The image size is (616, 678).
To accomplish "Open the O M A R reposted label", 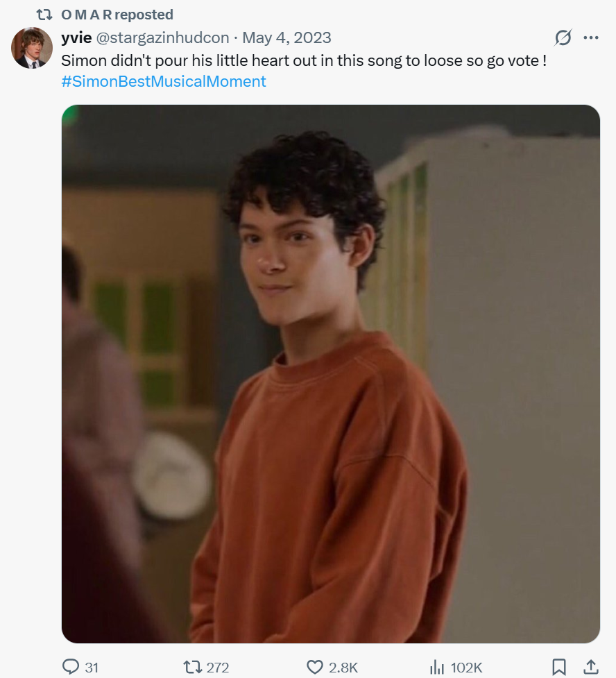I will (x=117, y=15).
